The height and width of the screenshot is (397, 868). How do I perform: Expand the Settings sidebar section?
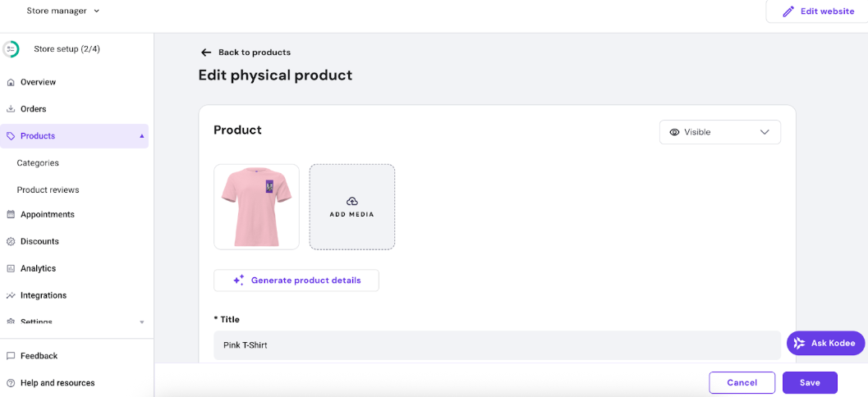point(141,322)
